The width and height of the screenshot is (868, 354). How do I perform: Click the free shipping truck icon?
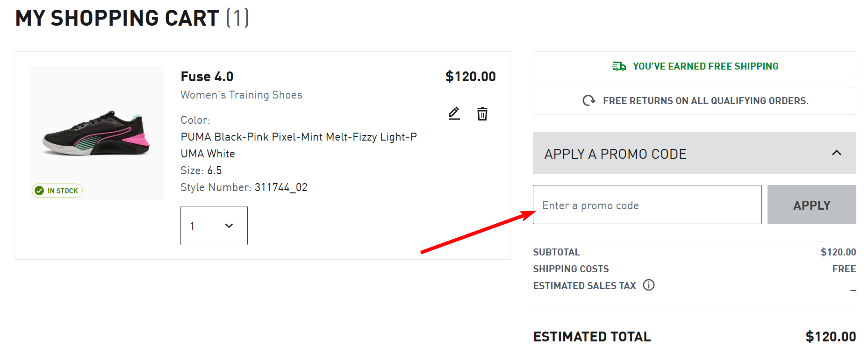(619, 66)
